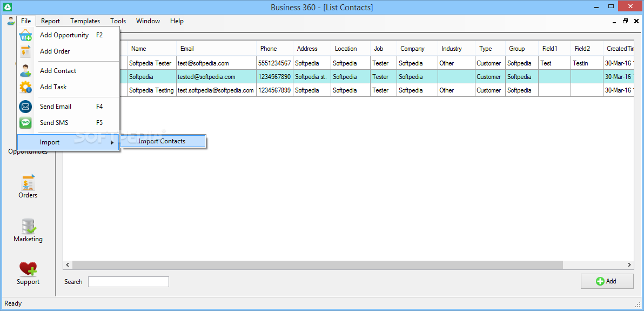Choose Add Order from File menu
The image size is (644, 311).
tap(68, 51)
